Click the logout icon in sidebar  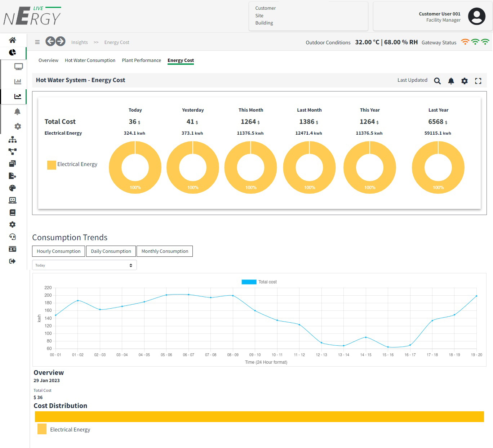13,261
